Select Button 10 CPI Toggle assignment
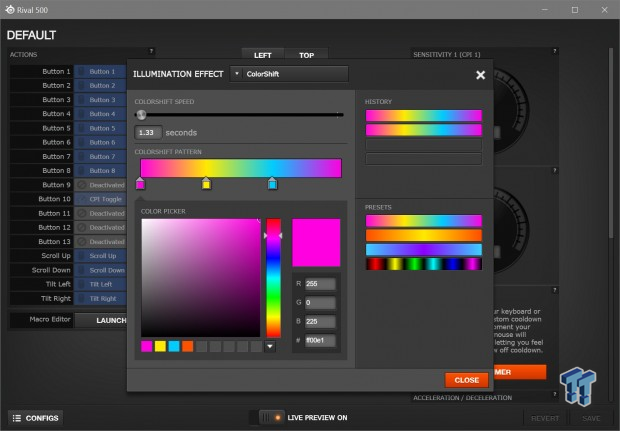Screen dimensions: 620x431 click(x=100, y=199)
